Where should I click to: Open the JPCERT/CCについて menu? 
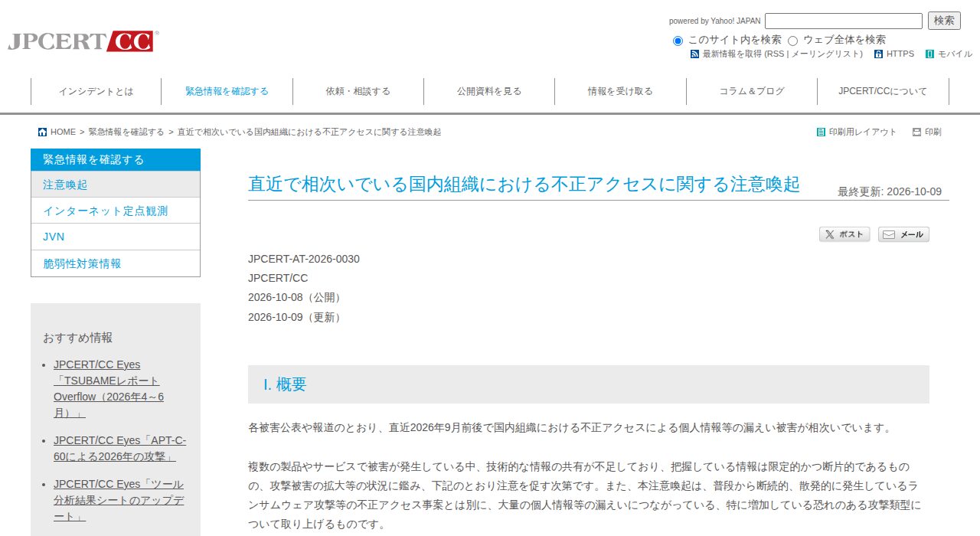click(883, 91)
